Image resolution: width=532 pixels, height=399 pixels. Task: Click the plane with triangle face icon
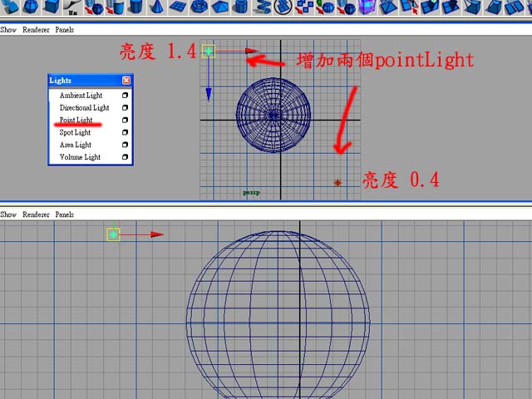point(388,7)
